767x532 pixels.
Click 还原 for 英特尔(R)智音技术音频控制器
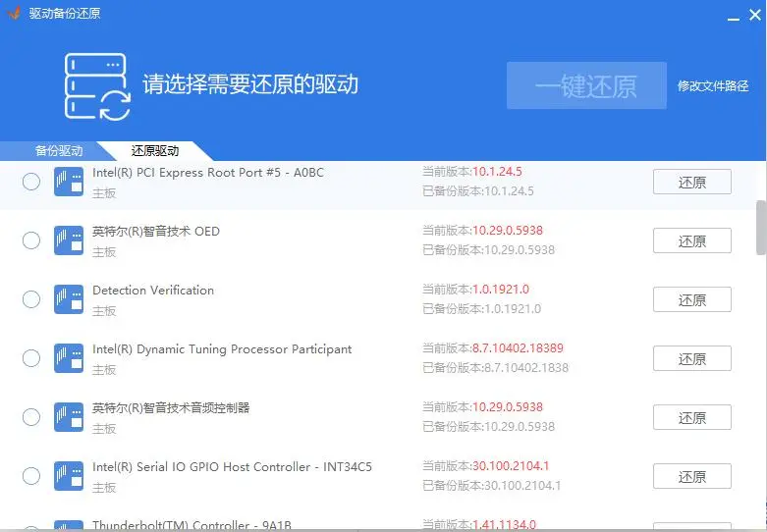(691, 418)
